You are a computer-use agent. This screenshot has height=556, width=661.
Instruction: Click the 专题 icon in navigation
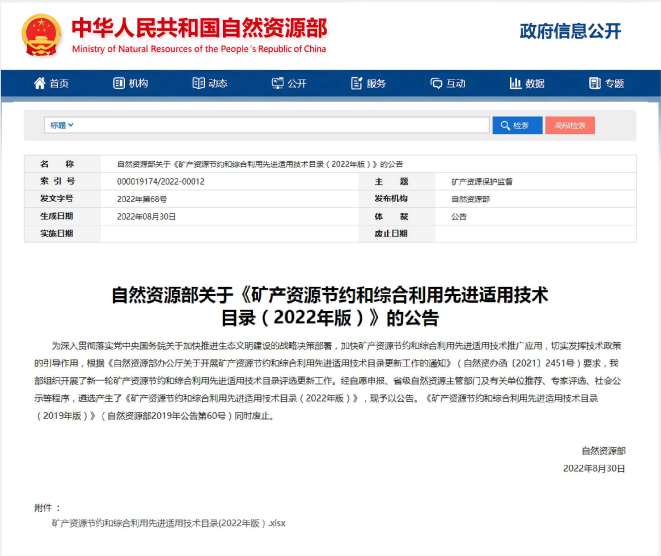tap(594, 84)
